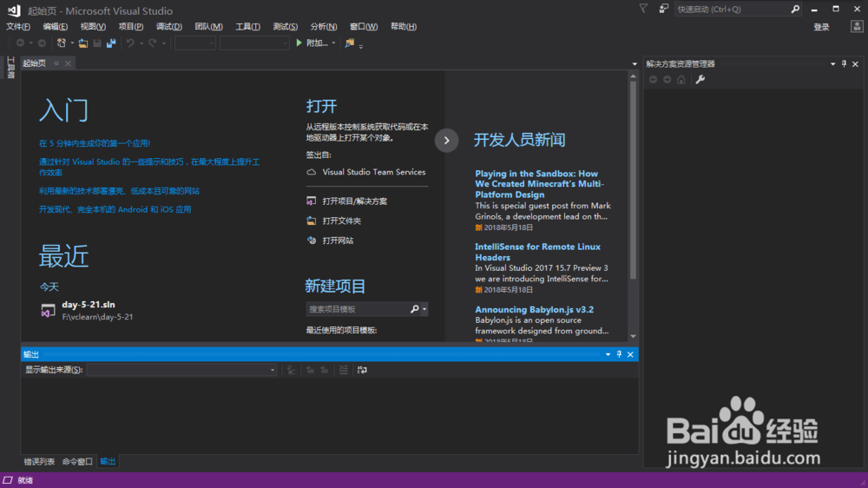Click the previous message output icon
Viewport: 868px width, 488px height.
(x=310, y=370)
